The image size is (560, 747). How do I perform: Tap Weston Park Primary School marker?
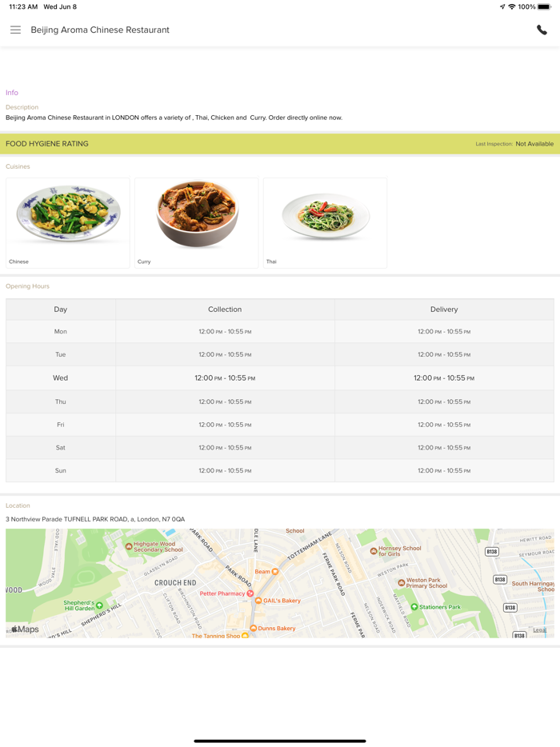coord(402,582)
